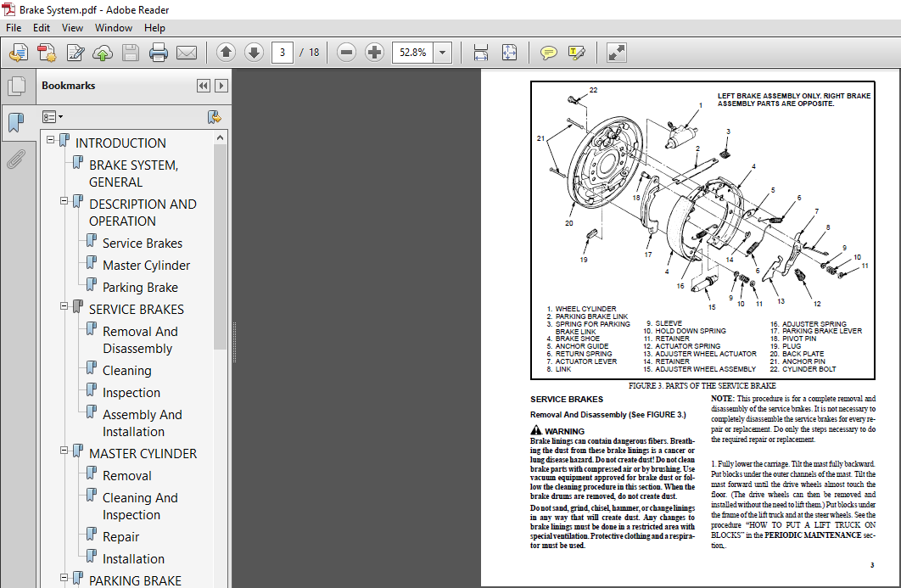Click the MASTER CYLINDER bookmark label
This screenshot has height=588, width=901.
(x=143, y=454)
